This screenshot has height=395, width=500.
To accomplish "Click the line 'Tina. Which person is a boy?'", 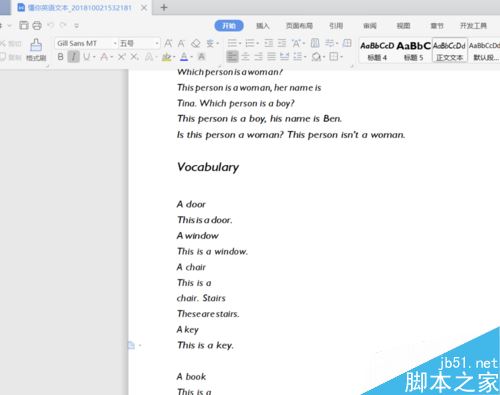I will (x=236, y=103).
